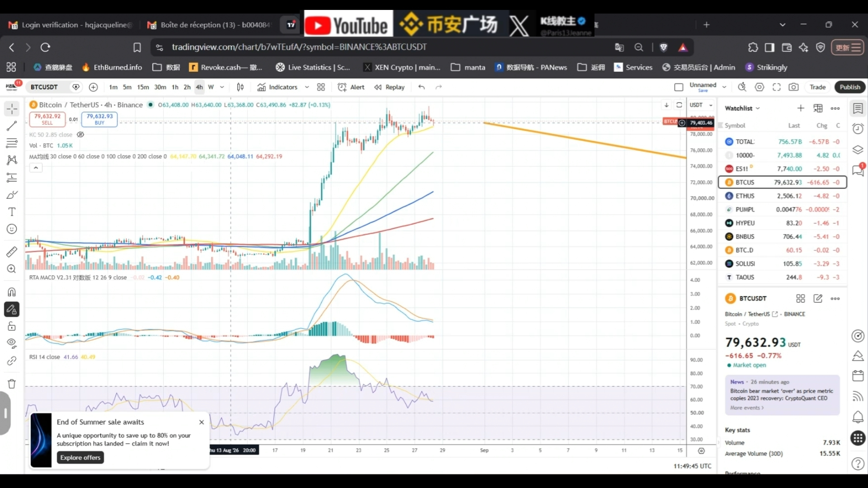Open the forecasting and measurement tools
The height and width of the screenshot is (488, 868).
[12, 178]
